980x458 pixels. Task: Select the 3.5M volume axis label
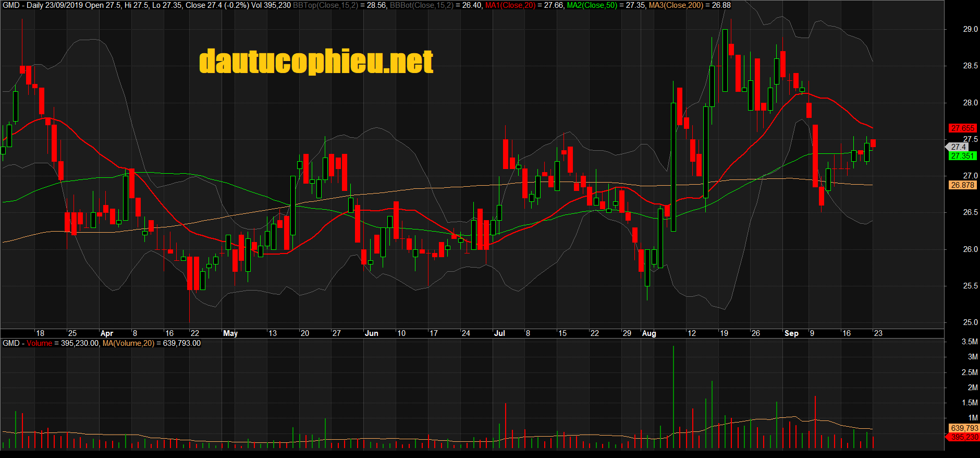[x=970, y=342]
